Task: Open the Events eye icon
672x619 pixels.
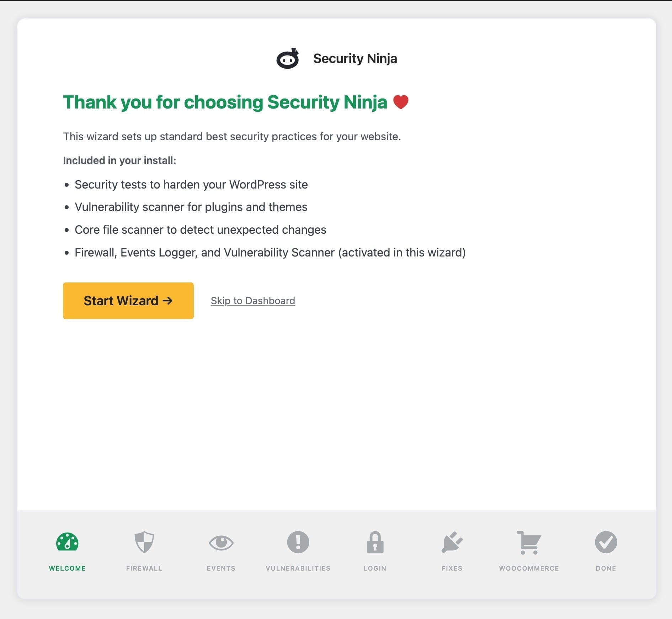Action: tap(221, 543)
